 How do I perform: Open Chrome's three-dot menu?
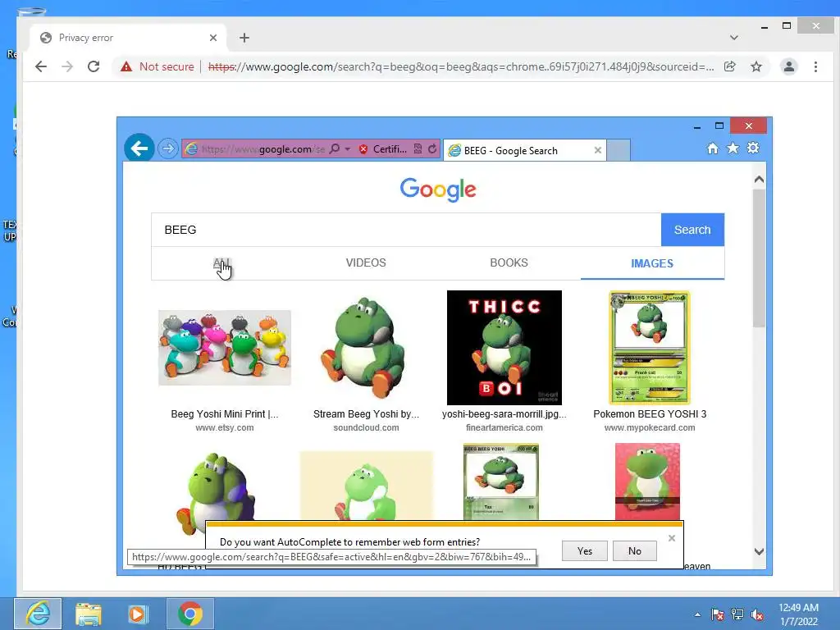(815, 66)
